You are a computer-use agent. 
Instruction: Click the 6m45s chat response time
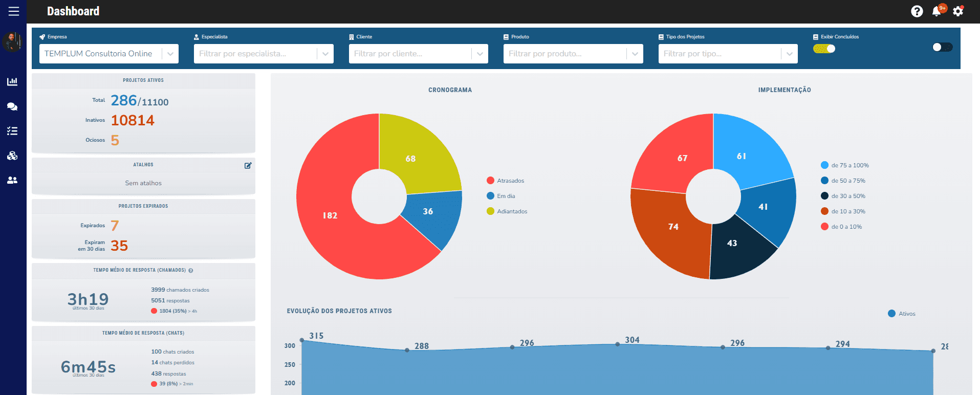coord(88,366)
